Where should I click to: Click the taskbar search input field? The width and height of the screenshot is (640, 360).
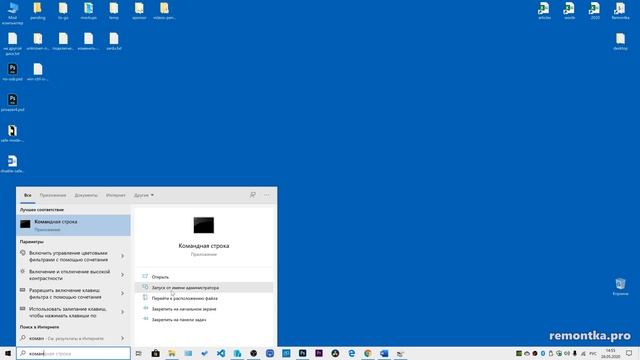click(73, 353)
